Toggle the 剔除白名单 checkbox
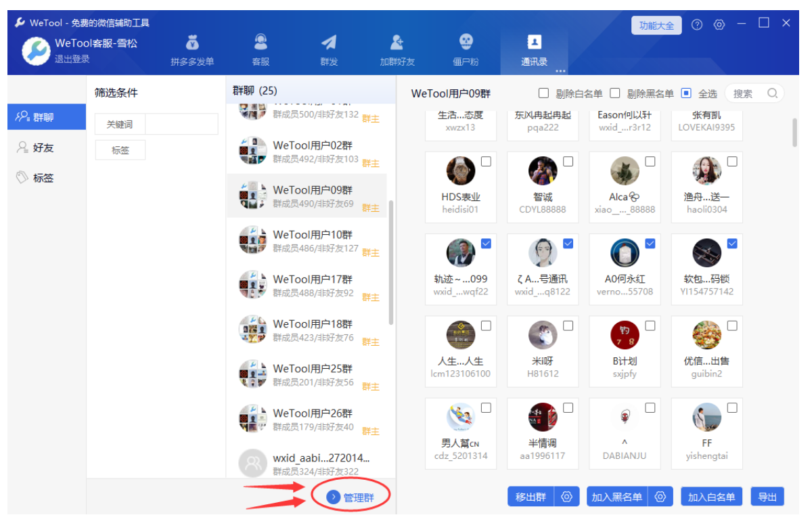This screenshot has width=812, height=515. [x=543, y=93]
